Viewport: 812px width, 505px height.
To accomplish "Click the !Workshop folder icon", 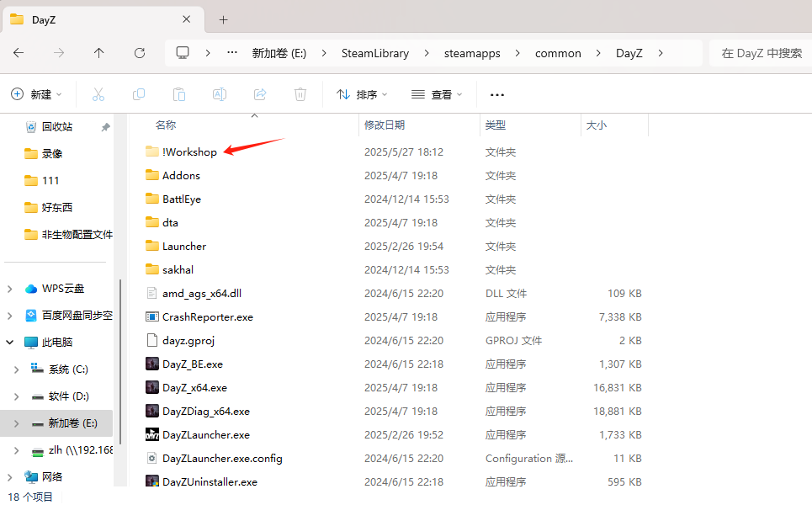I will click(x=151, y=151).
